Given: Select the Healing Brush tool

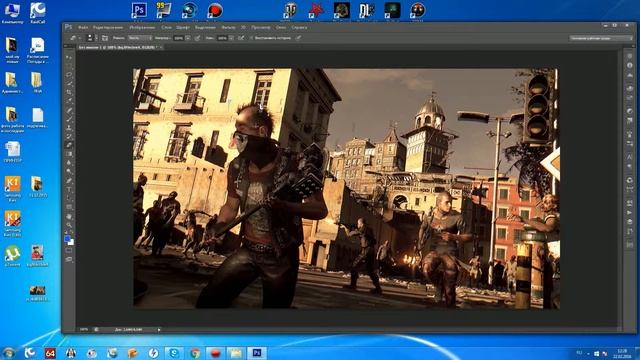Looking at the screenshot, I should pos(69,110).
